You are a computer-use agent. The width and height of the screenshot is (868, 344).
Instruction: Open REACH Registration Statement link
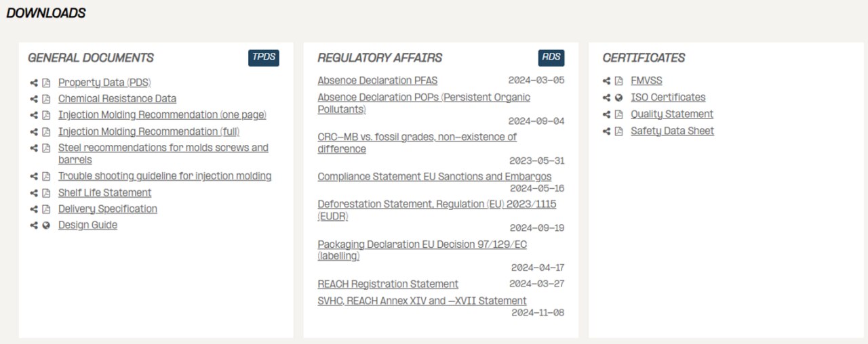pyautogui.click(x=388, y=284)
